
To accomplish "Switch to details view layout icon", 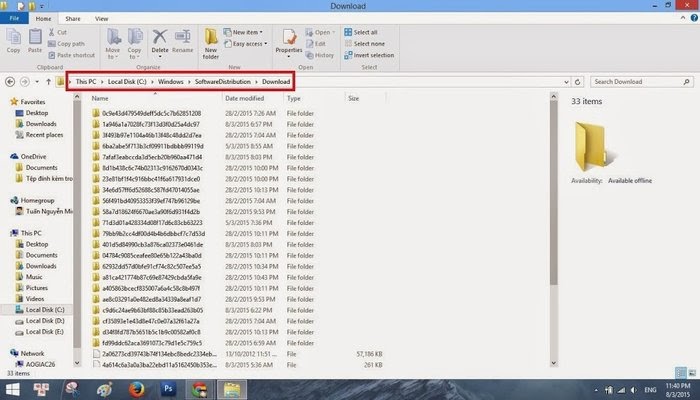I will point(681,372).
